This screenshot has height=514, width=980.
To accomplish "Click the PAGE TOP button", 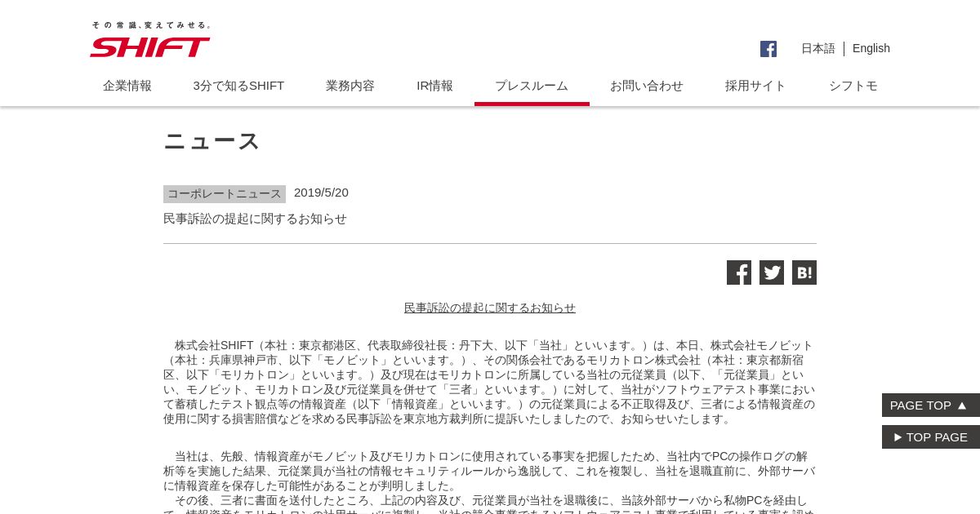I will tap(931, 405).
